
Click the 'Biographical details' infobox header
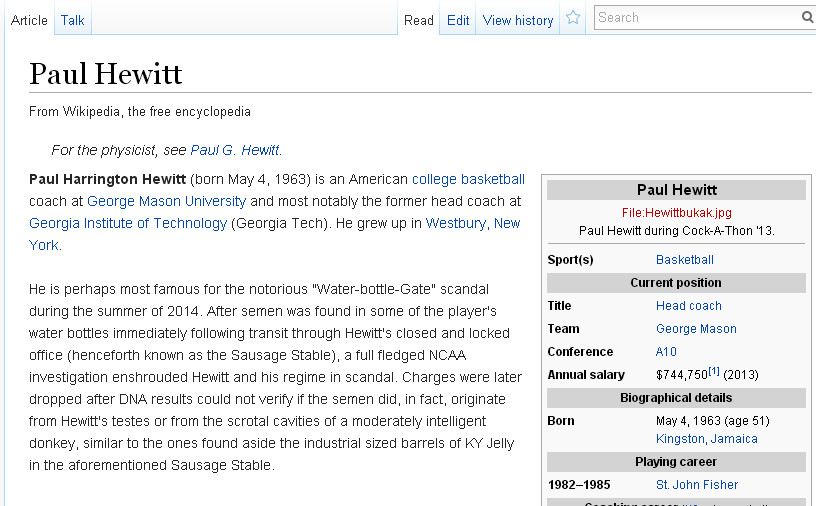676,398
